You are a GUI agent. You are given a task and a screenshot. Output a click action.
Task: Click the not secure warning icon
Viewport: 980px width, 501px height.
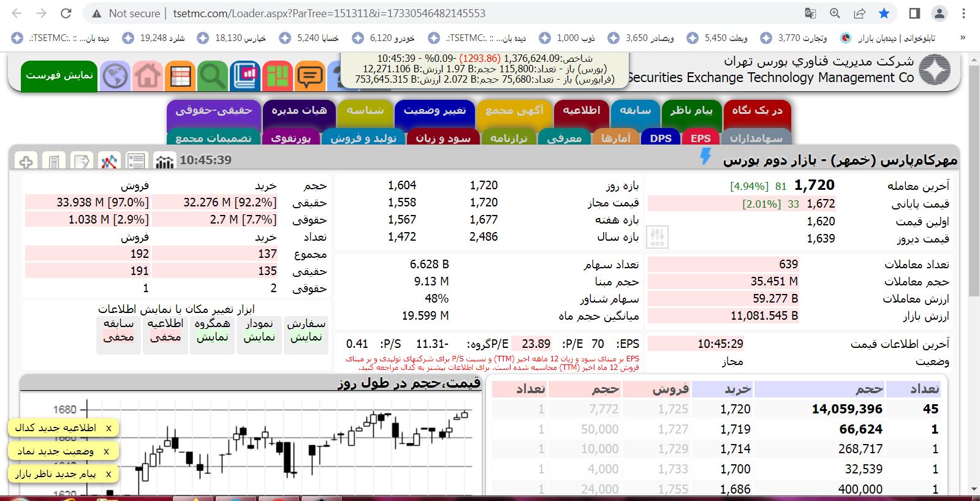[x=96, y=13]
